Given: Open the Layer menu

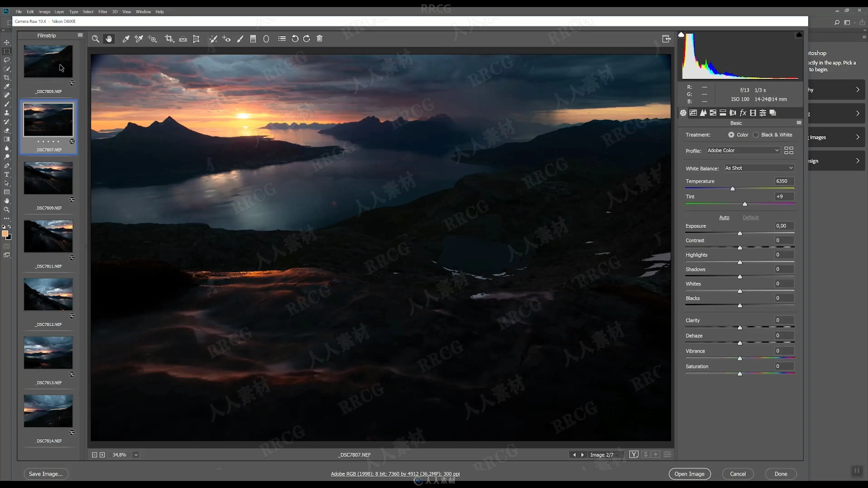Looking at the screenshot, I should pos(59,12).
